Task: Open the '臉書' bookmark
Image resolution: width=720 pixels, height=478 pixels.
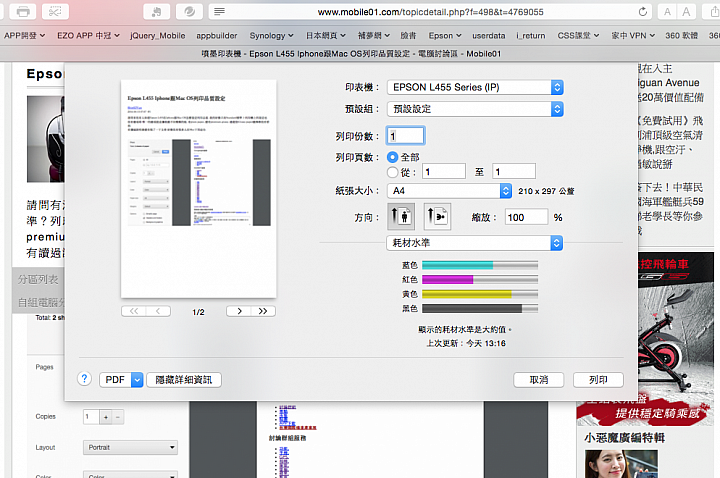Action: pyautogui.click(x=408, y=35)
